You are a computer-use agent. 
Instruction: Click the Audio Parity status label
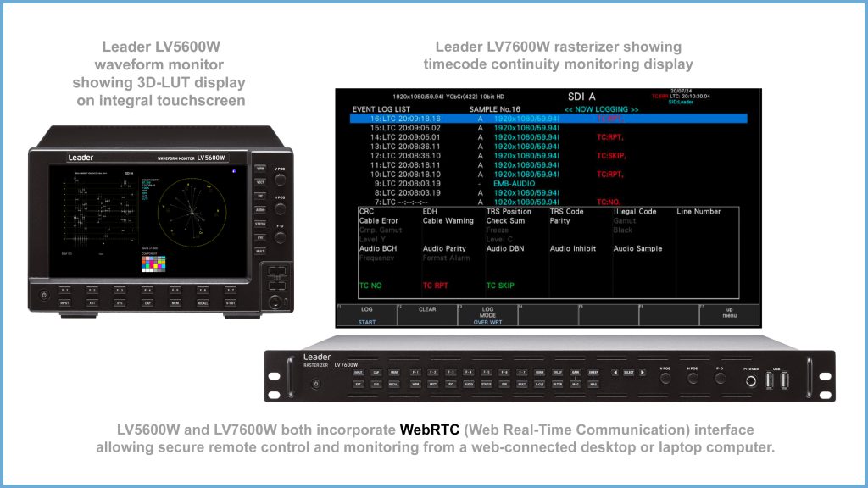pyautogui.click(x=444, y=248)
